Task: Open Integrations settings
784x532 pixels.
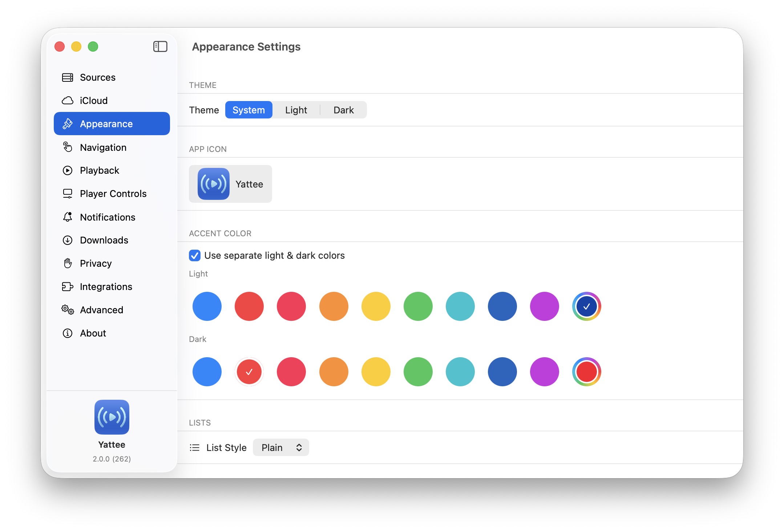Action: [112, 287]
